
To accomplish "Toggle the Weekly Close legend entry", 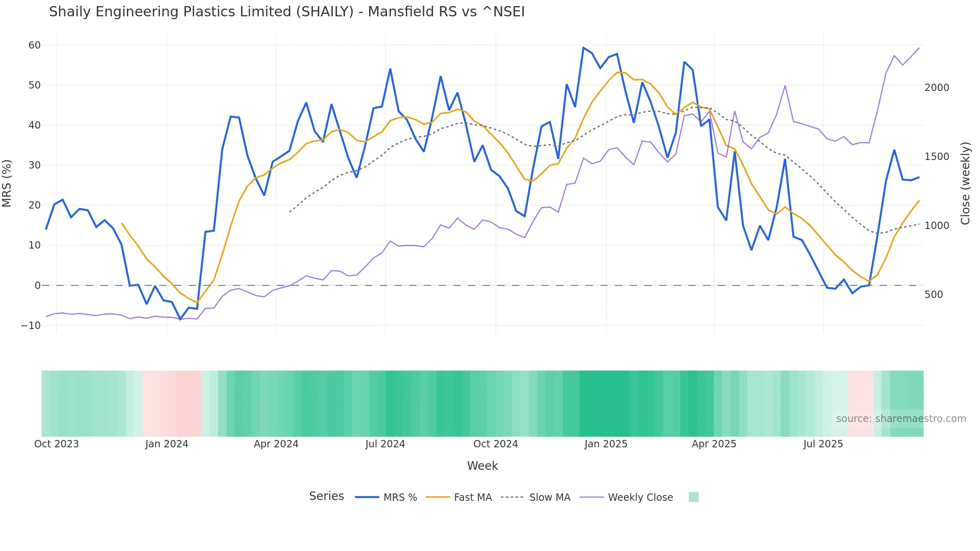I will click(626, 497).
